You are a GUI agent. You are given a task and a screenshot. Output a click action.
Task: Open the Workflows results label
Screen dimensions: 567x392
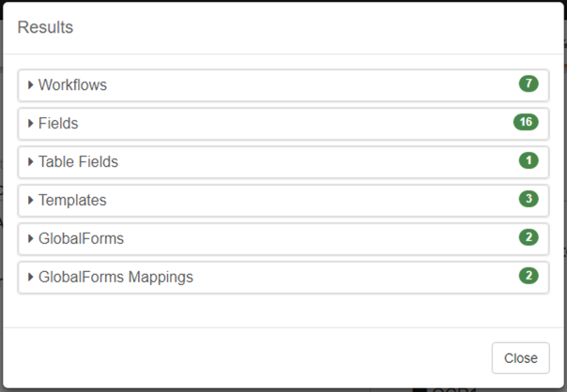73,85
